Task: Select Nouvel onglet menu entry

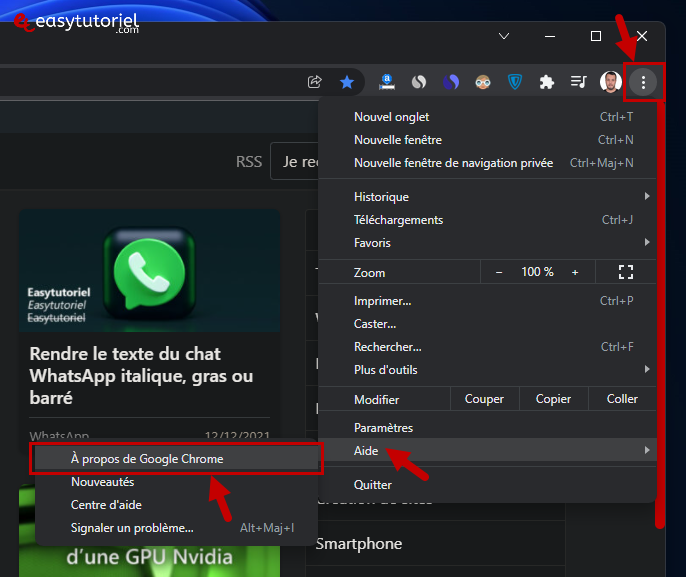Action: pyautogui.click(x=487, y=117)
